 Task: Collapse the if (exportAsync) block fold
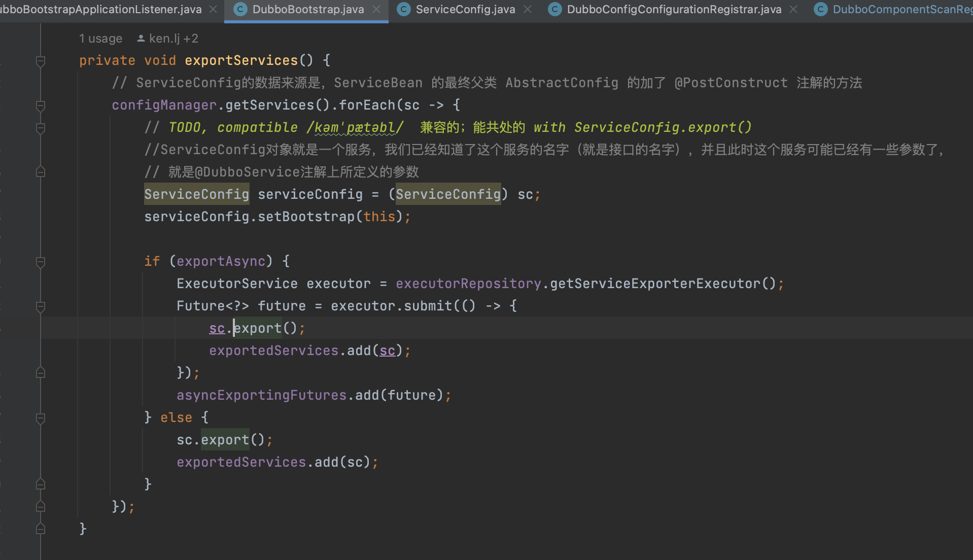tap(41, 262)
